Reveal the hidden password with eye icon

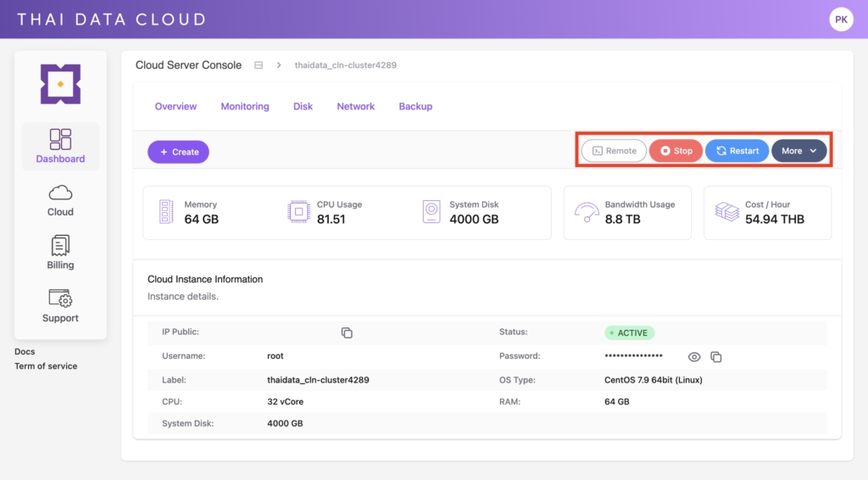pos(694,357)
